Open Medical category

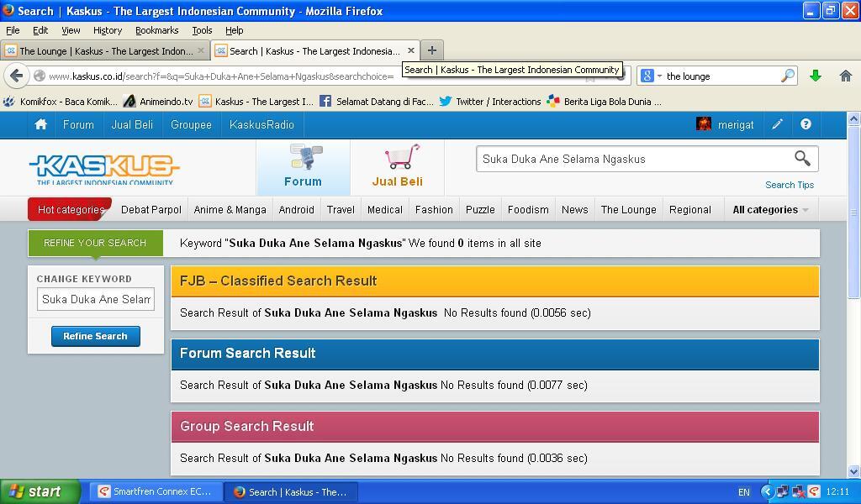[385, 209]
